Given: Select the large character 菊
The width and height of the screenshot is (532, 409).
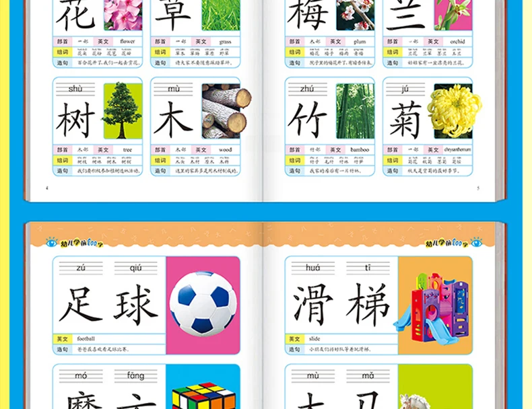Looking at the screenshot, I should 405,120.
